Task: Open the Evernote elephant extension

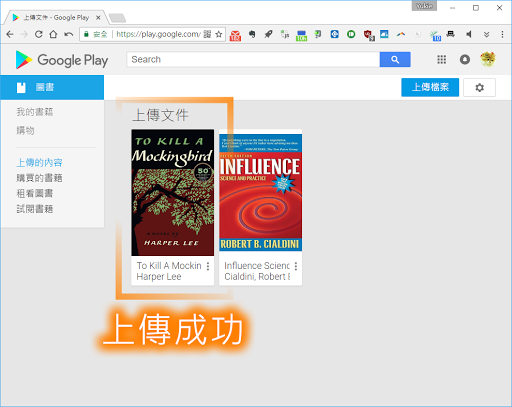Action: 252,34
